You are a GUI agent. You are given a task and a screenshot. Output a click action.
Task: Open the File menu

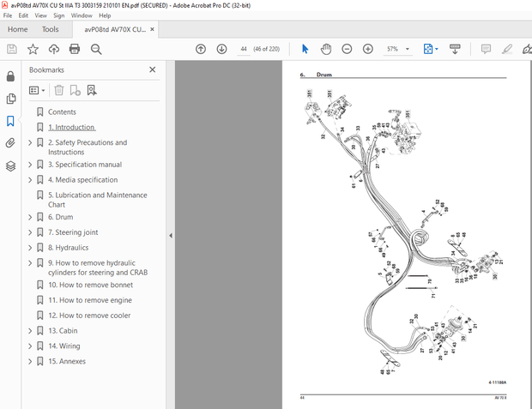tap(8, 15)
